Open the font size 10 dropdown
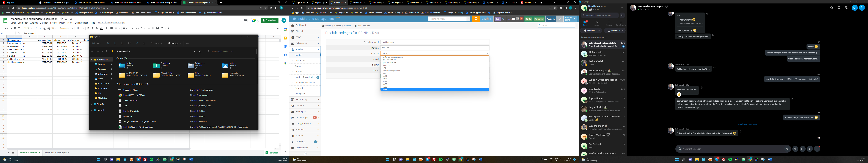 tap(80, 28)
